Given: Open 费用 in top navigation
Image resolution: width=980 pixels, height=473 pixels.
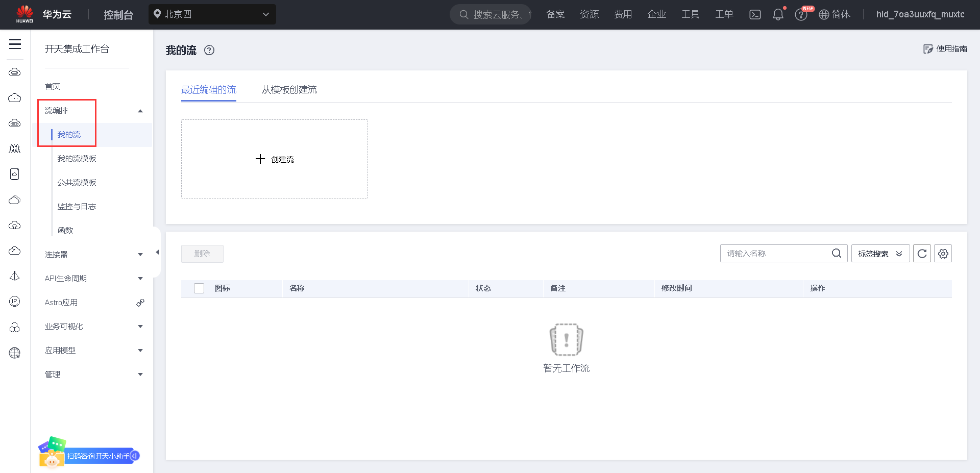Looking at the screenshot, I should (623, 14).
